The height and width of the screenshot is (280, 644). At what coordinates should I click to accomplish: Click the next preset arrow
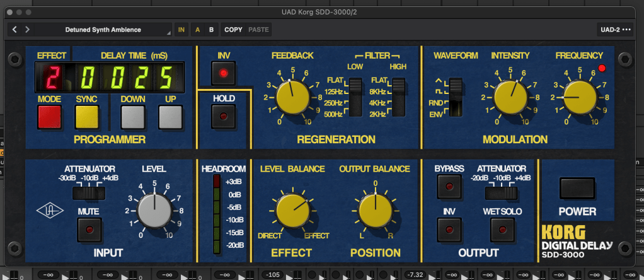coord(28,30)
